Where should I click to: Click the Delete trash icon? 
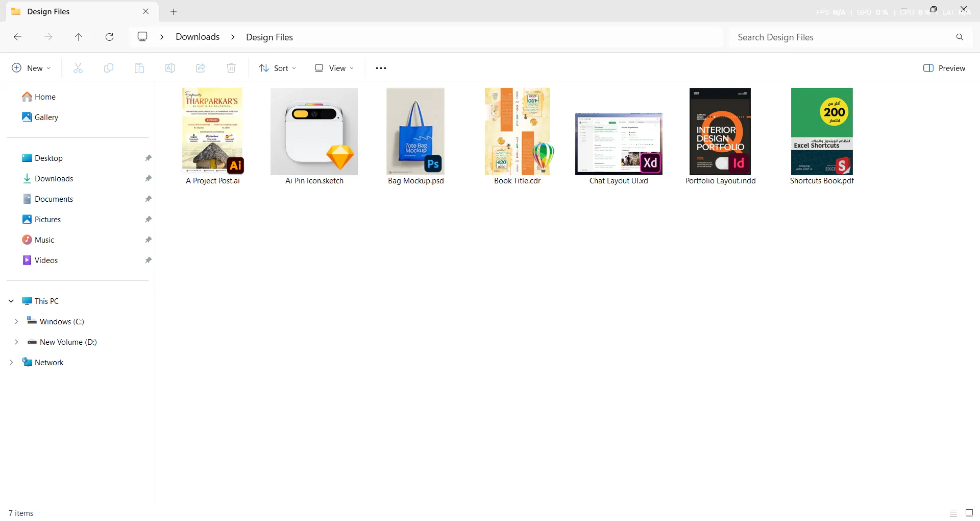tap(231, 68)
